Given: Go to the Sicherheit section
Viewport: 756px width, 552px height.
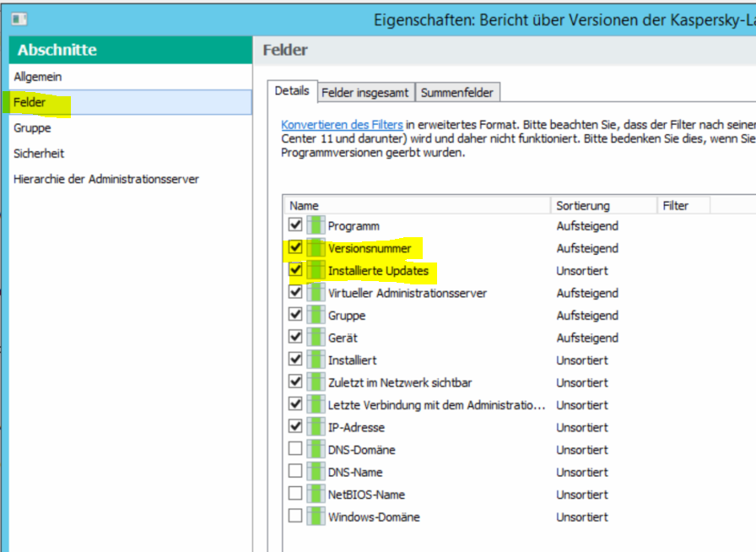Looking at the screenshot, I should 131,154.
